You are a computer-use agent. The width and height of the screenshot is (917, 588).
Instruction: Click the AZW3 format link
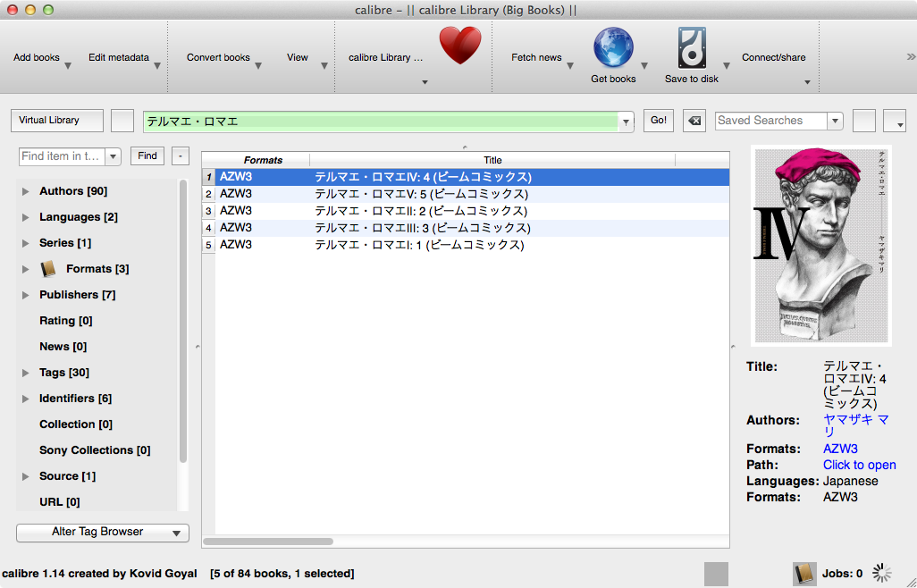840,449
